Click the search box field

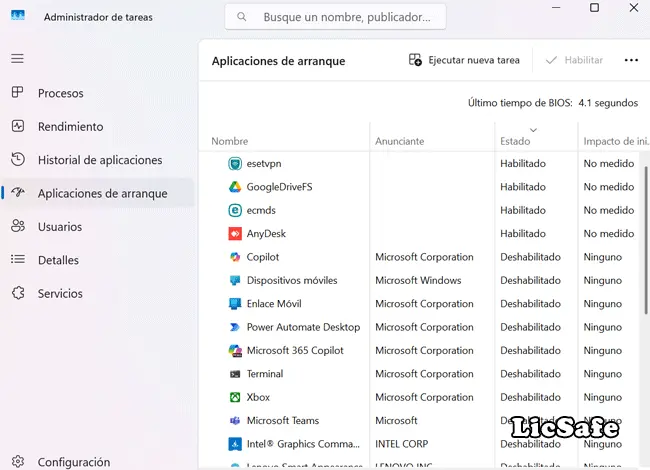[335, 17]
